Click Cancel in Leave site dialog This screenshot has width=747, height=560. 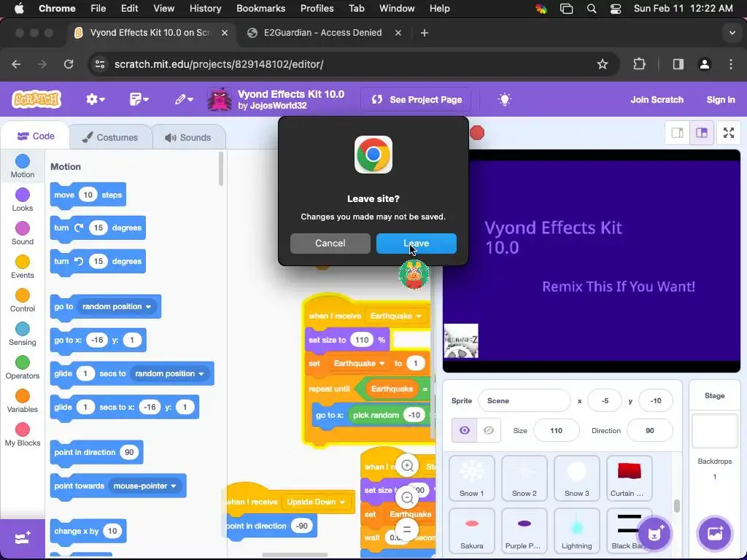coord(330,244)
